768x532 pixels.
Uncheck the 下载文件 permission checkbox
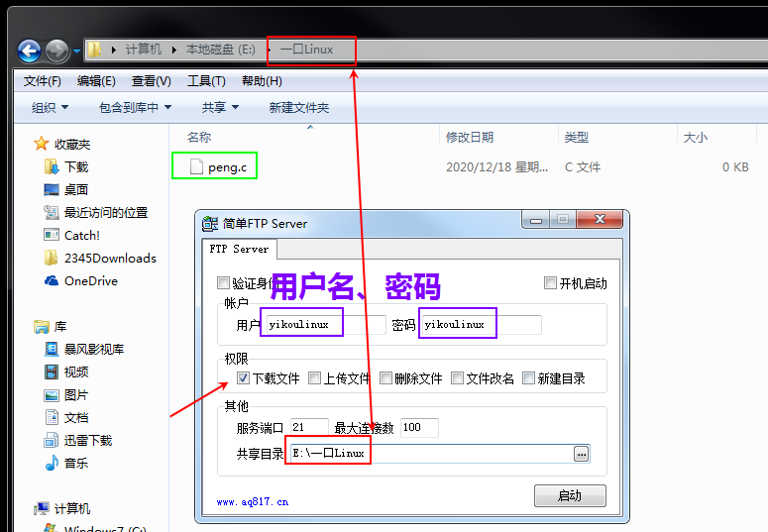point(244,377)
